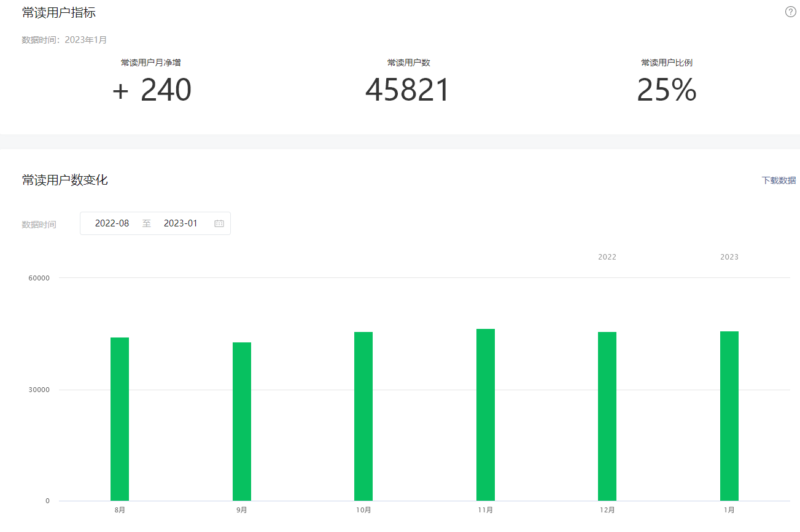This screenshot has height=532, width=800.
Task: Click the 45821 常读用户数 value
Action: 408,90
